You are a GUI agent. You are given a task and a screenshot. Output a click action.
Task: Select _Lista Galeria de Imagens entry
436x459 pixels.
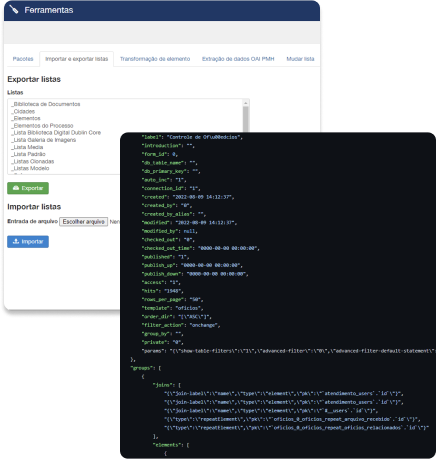click(44, 140)
